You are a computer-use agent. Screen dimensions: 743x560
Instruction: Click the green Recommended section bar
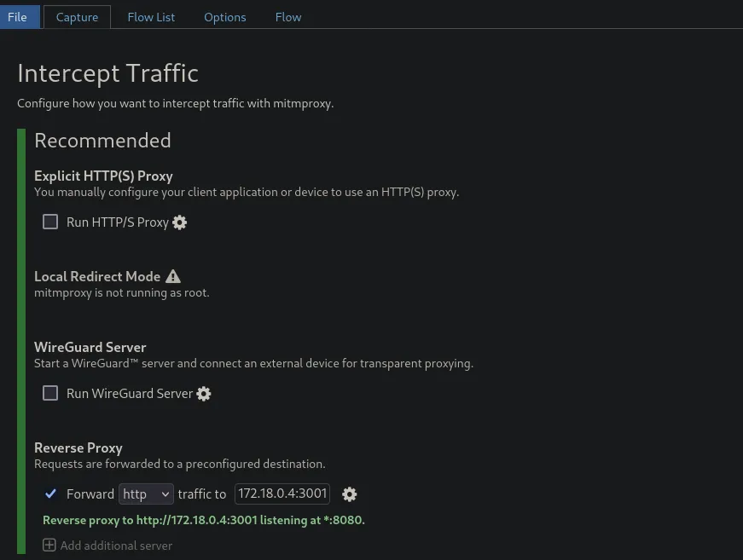(x=20, y=341)
